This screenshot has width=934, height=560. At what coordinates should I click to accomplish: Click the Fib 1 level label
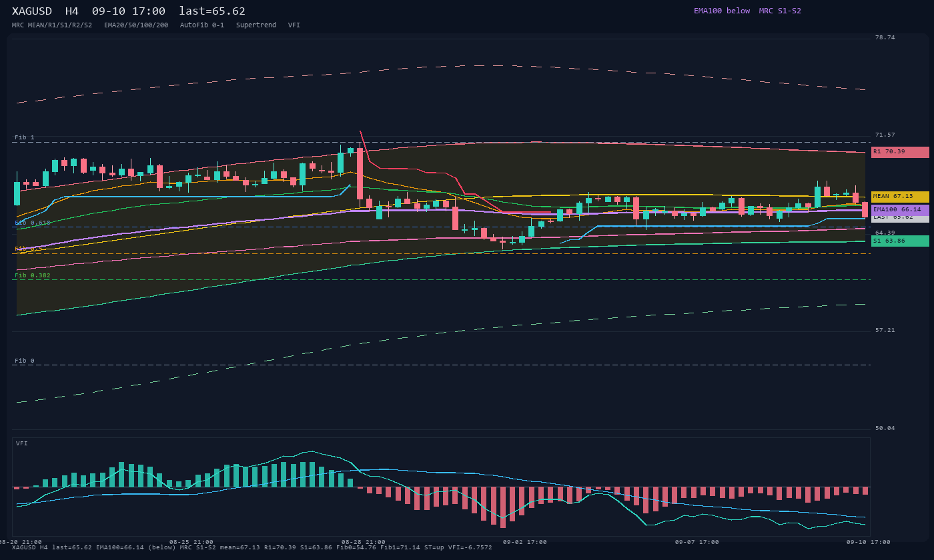coord(25,137)
